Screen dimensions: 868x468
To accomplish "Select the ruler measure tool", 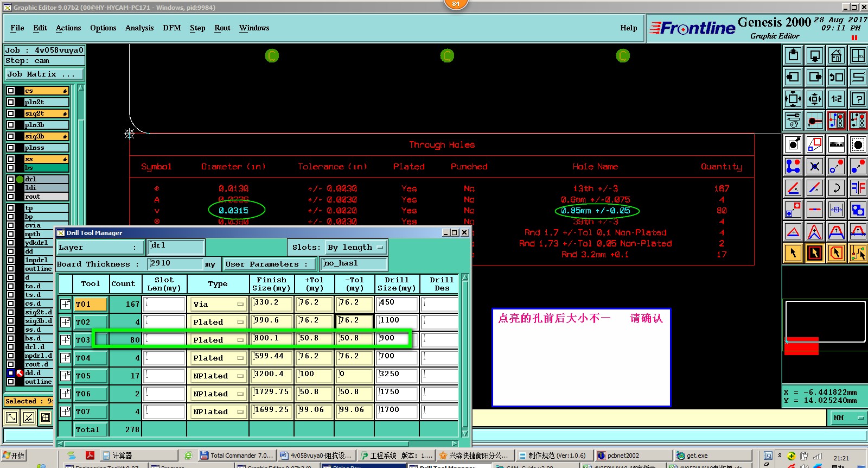I will point(837,144).
